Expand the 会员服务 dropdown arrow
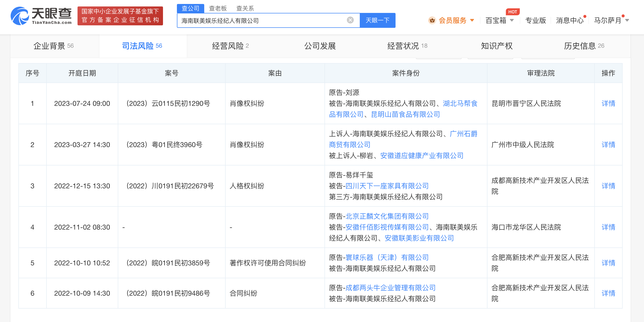The image size is (644, 322). click(472, 21)
